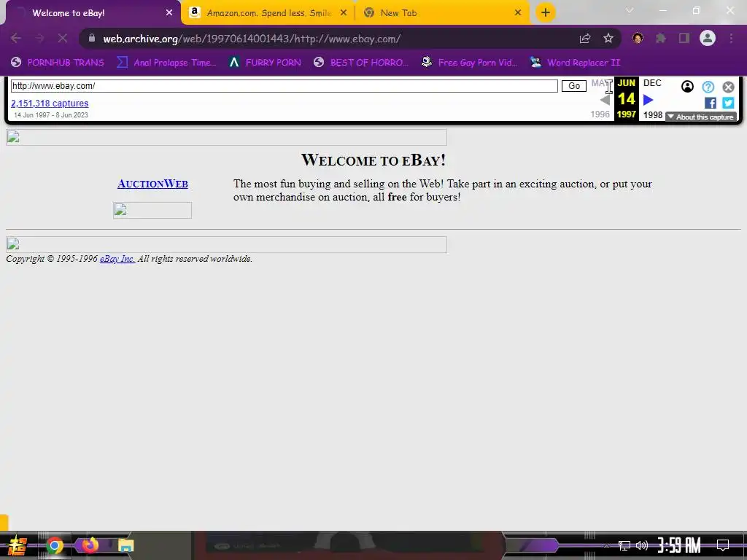This screenshot has height=560, width=747.
Task: Select the 1998 year in timeline
Action: coord(653,114)
